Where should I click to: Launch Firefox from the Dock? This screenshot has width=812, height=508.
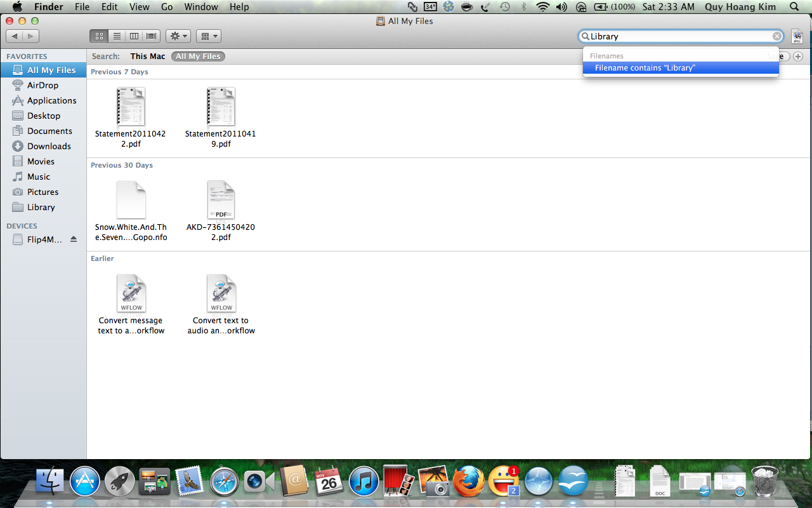[x=468, y=482]
